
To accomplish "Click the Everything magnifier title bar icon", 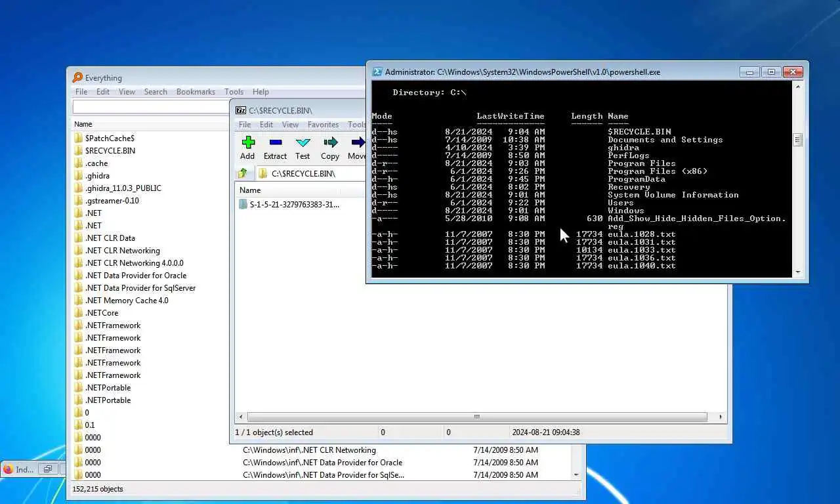I will click(77, 77).
